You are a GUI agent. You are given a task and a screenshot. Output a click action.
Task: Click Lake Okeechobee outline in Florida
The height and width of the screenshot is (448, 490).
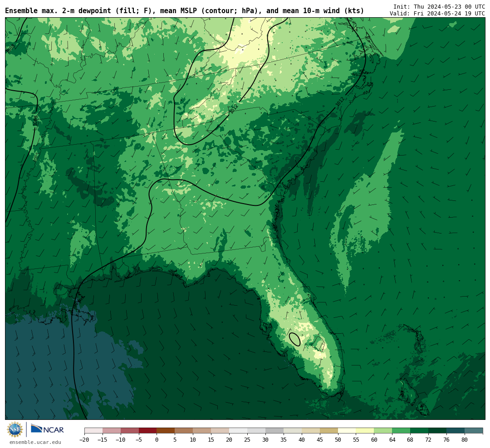click(x=319, y=344)
